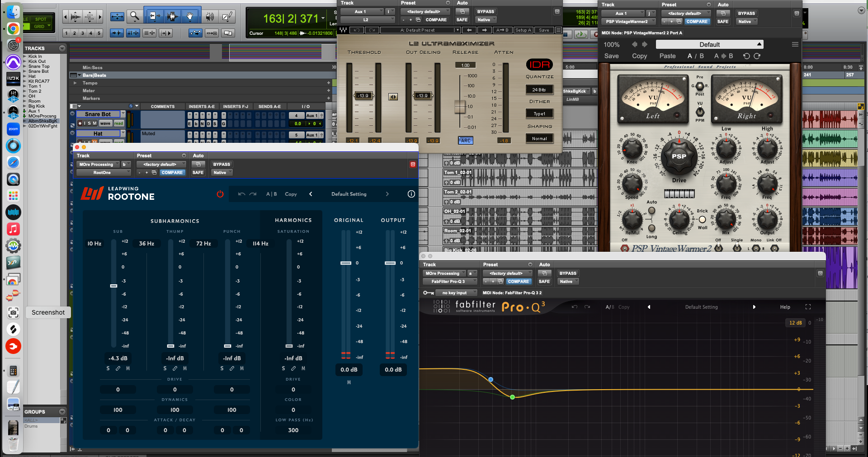The height and width of the screenshot is (457, 868).
Task: Click RootOne power bypass icon
Action: [x=220, y=194]
